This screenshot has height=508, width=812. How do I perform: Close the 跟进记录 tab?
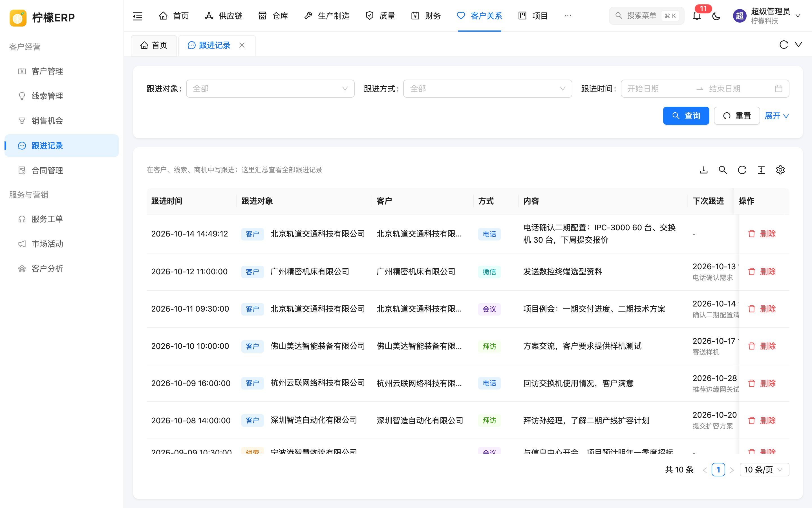point(242,45)
